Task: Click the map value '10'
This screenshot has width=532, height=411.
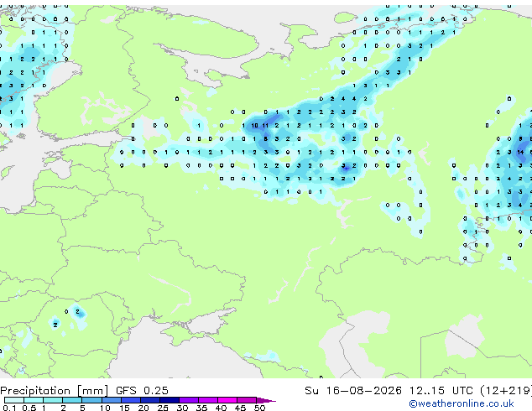Action: (254, 126)
